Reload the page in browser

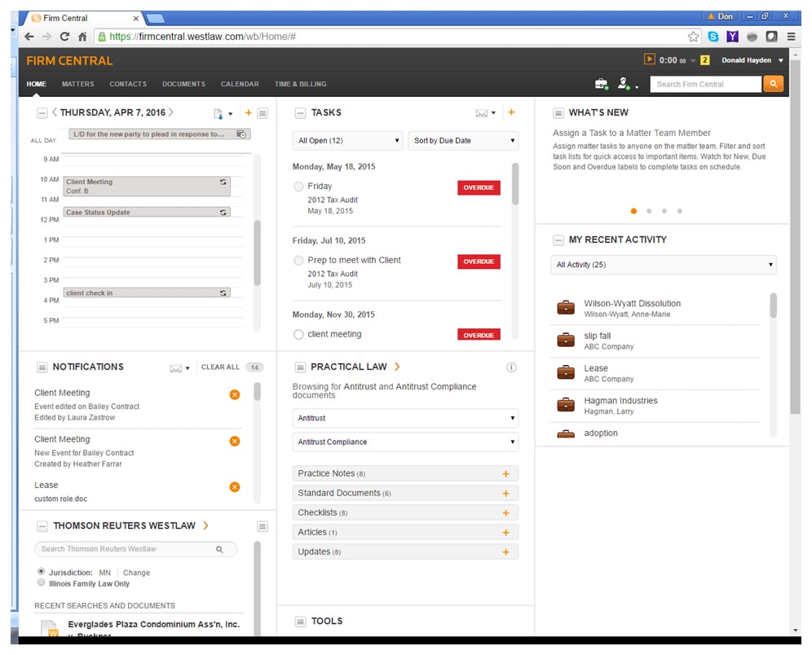(x=64, y=37)
